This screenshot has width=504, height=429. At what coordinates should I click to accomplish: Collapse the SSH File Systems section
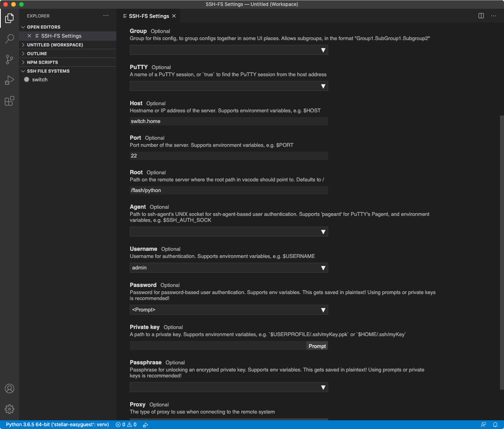pos(48,71)
